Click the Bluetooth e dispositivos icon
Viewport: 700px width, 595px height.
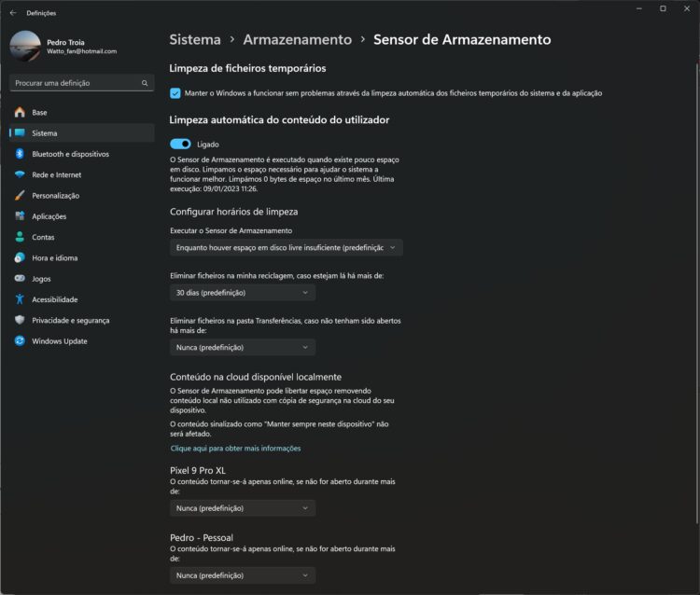pos(20,154)
